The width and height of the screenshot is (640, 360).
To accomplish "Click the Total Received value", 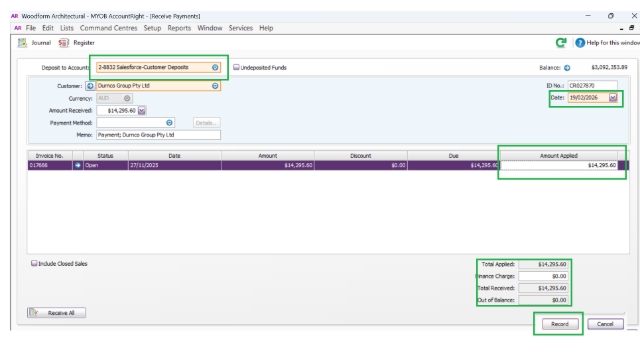I will (543, 288).
